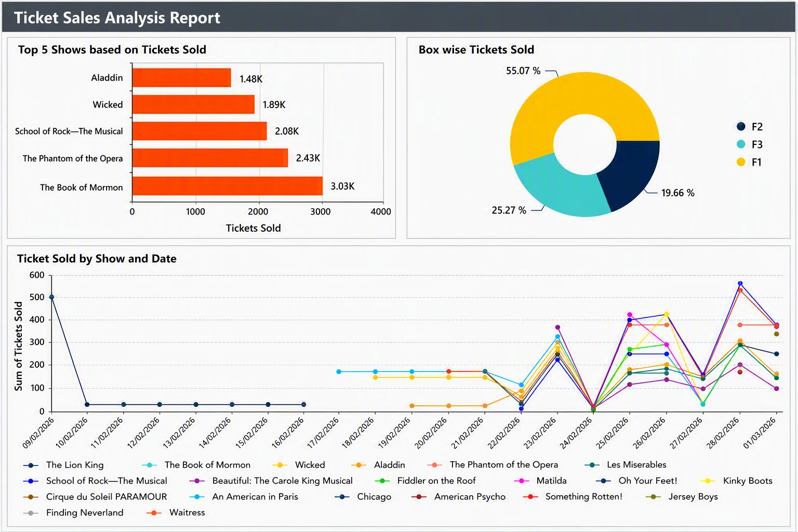Click the 17/02/2026 x-axis date label
798x532 pixels.
323,432
